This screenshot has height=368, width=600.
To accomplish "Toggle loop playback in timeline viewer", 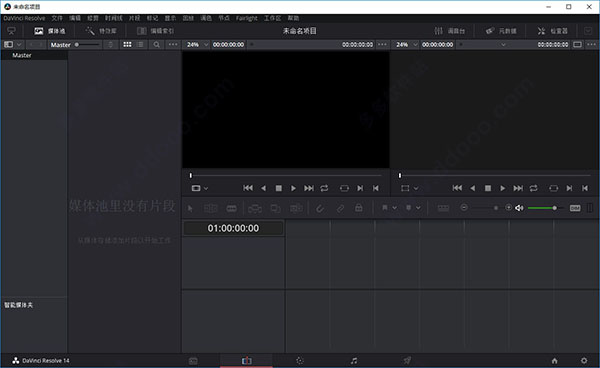I will point(533,188).
